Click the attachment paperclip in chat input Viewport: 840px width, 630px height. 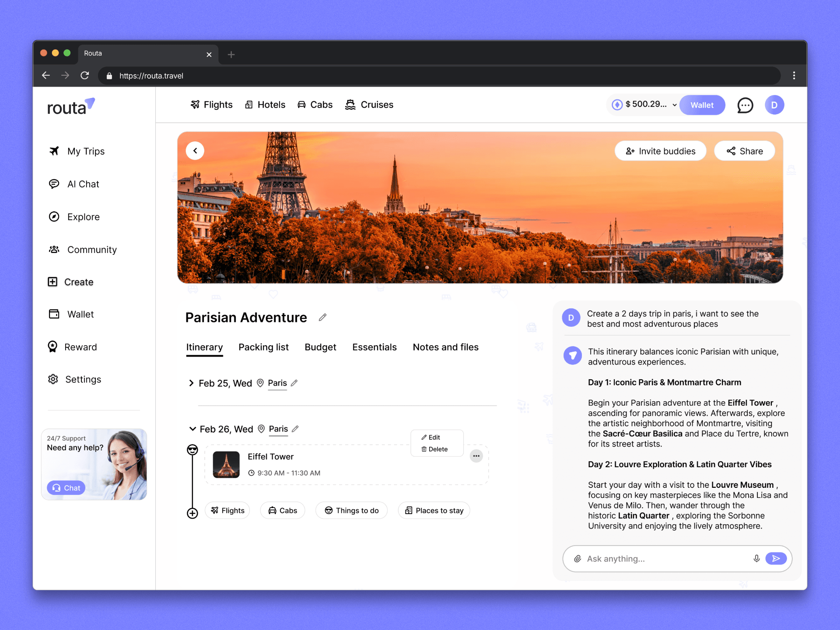coord(577,559)
